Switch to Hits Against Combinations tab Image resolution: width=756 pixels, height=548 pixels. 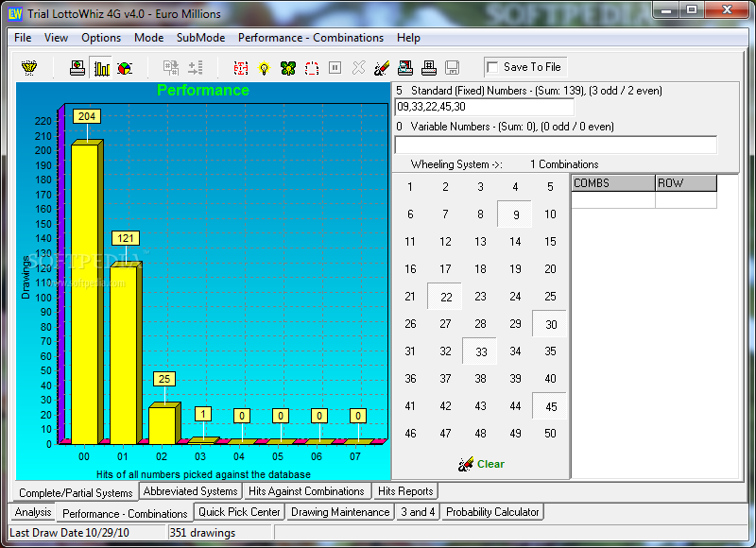point(306,491)
